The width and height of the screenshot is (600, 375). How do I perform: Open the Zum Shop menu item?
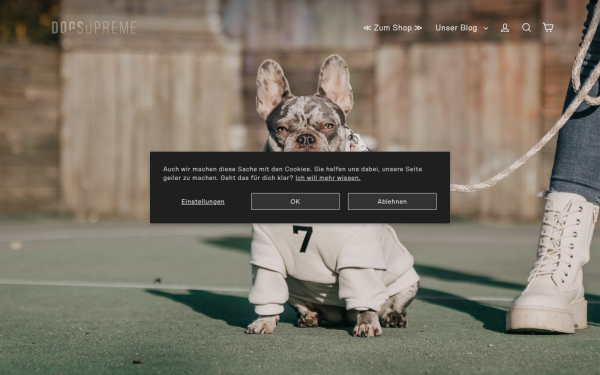pos(393,28)
